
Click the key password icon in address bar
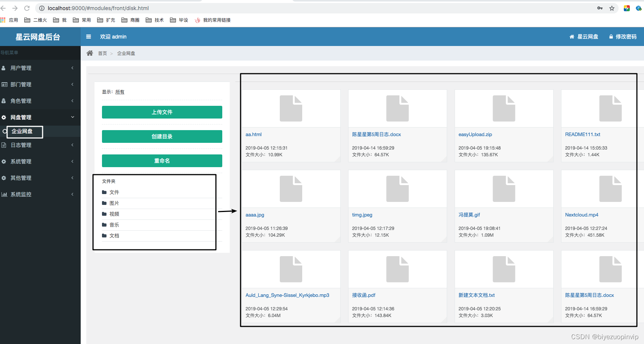[600, 8]
